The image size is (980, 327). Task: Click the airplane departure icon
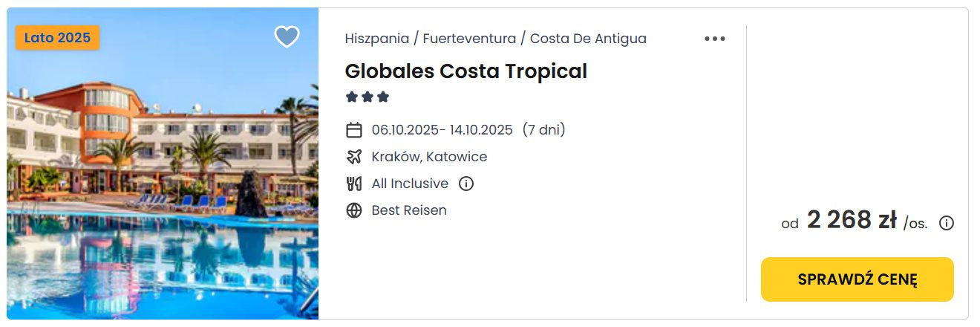pos(354,157)
